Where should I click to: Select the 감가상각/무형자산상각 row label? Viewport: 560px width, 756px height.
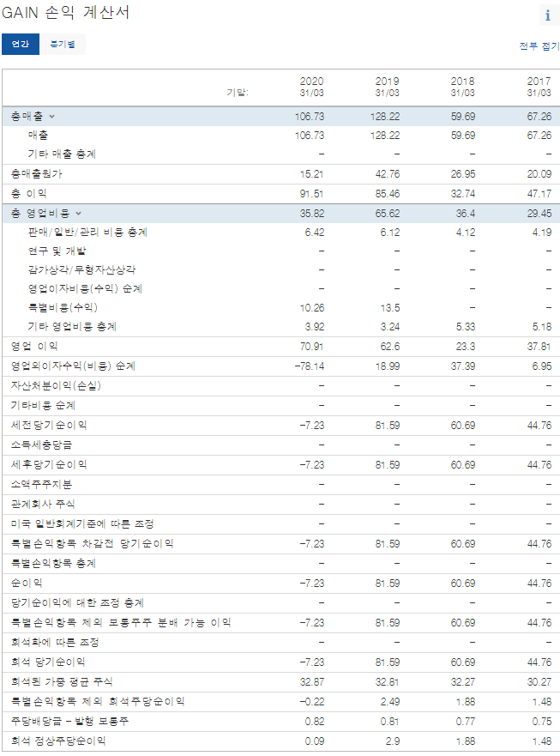pyautogui.click(x=82, y=269)
